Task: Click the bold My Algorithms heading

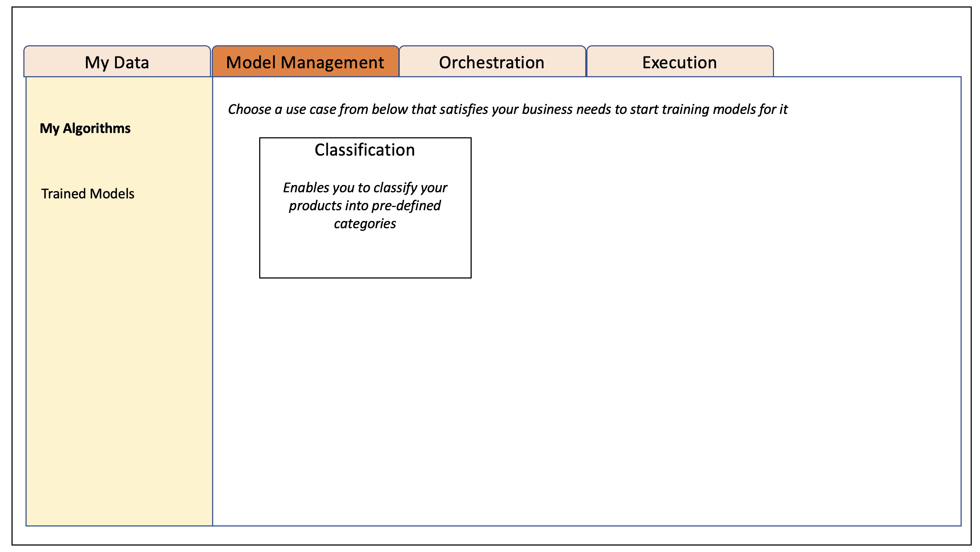Action: coord(85,128)
